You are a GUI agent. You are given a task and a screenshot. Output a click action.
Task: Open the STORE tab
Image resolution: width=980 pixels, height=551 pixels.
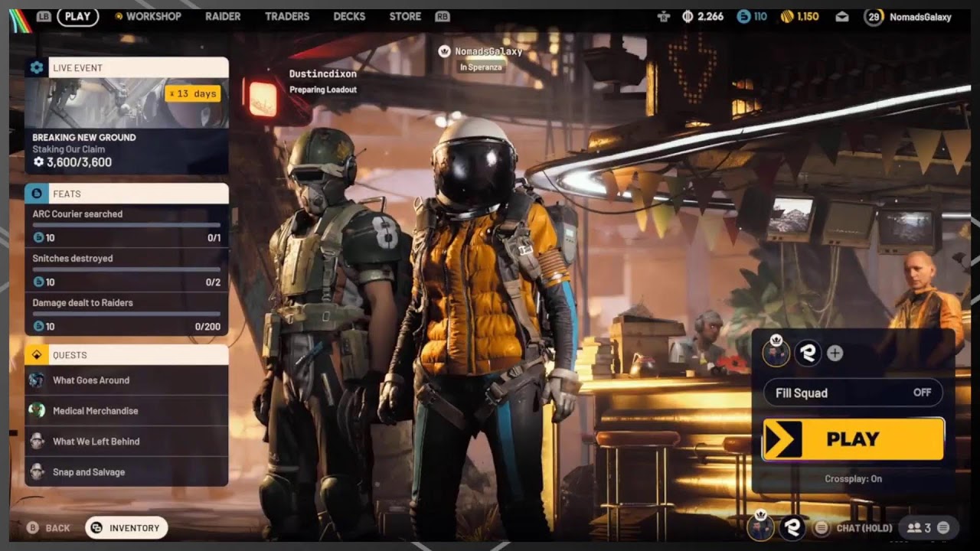(405, 16)
